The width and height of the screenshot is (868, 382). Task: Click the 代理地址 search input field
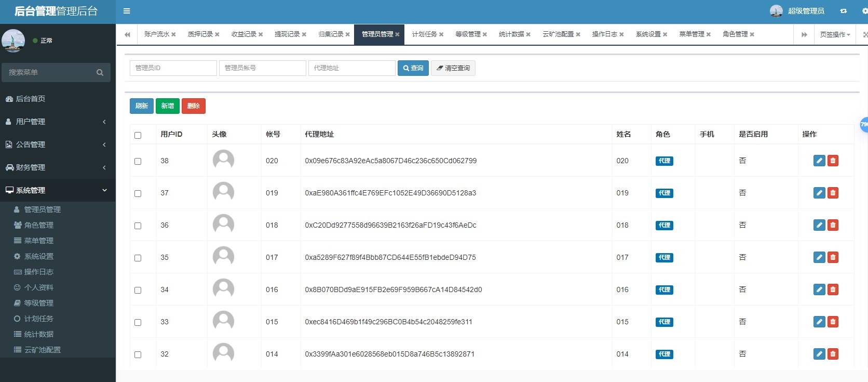(x=352, y=68)
